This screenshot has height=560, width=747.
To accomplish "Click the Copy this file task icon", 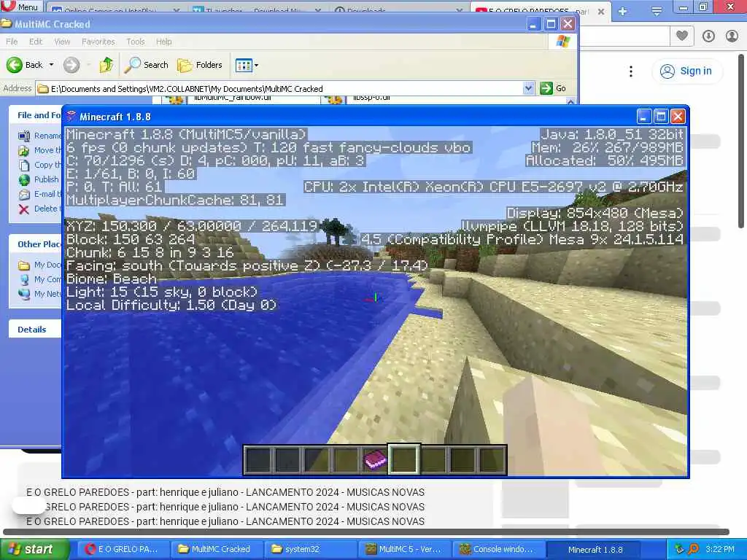I will point(24,166).
